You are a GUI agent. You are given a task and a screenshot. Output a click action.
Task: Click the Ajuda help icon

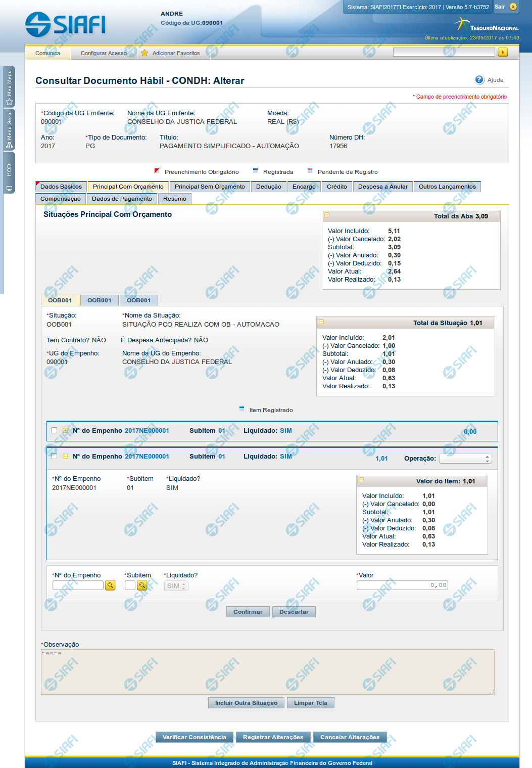point(479,80)
